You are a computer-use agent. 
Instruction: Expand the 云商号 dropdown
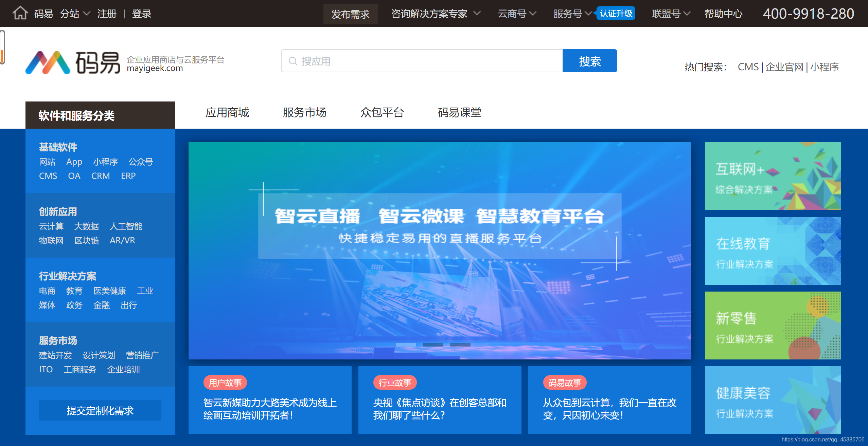pos(517,14)
